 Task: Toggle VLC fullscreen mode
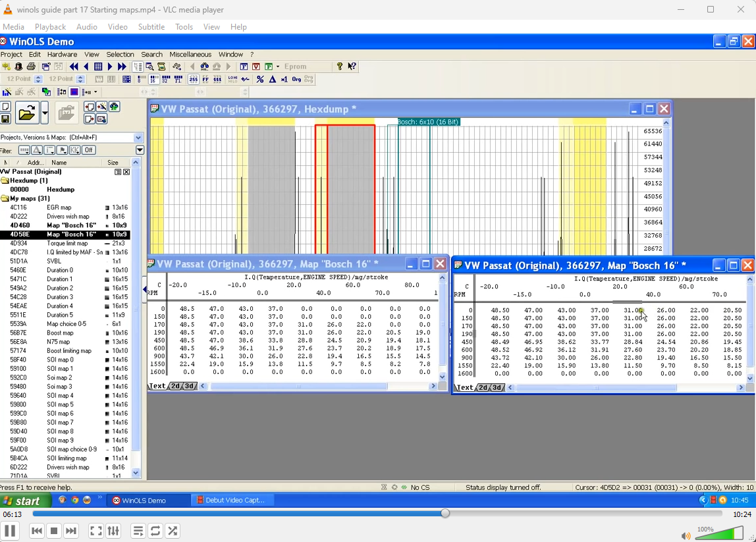pyautogui.click(x=96, y=531)
